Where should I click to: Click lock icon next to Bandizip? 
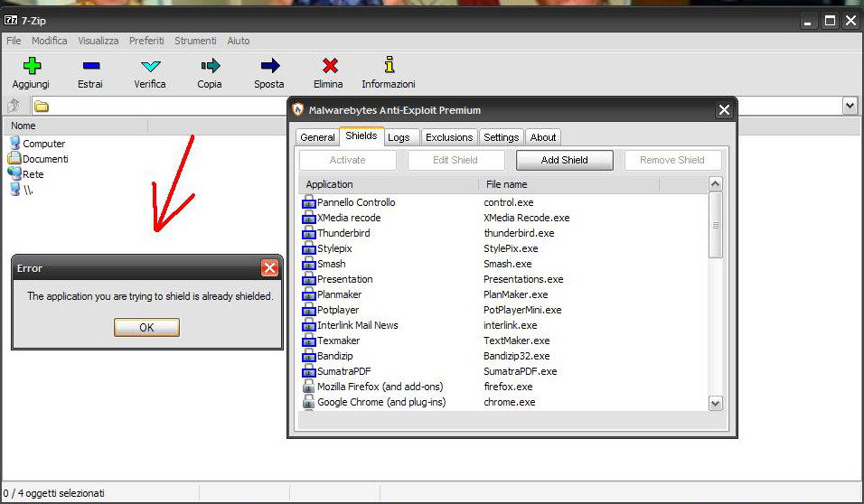tap(308, 357)
